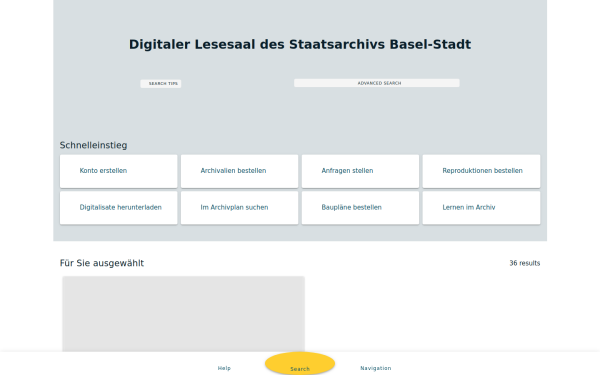
Task: Select the Archivalien bestellen card
Action: tap(240, 171)
